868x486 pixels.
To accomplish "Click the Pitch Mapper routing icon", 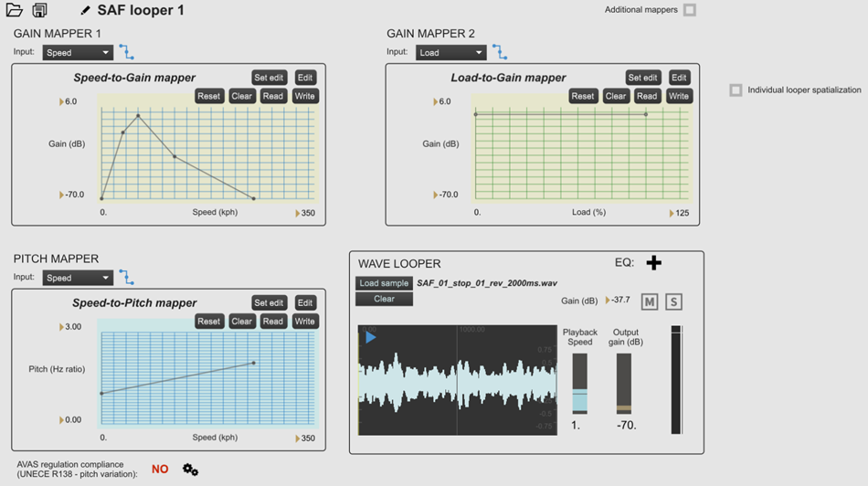I will (x=127, y=278).
